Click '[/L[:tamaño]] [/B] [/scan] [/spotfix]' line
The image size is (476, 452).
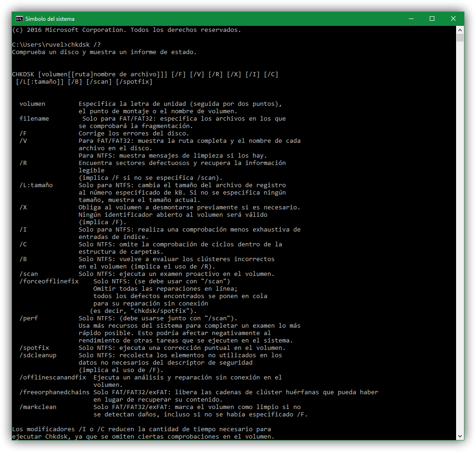pyautogui.click(x=84, y=82)
